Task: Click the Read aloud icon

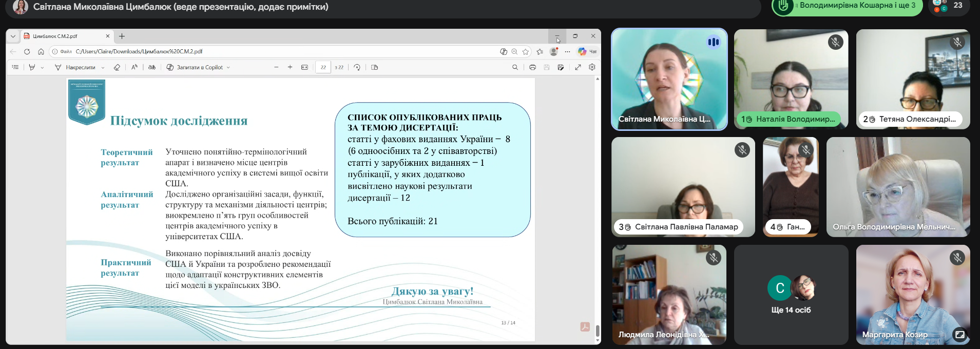Action: click(x=134, y=67)
